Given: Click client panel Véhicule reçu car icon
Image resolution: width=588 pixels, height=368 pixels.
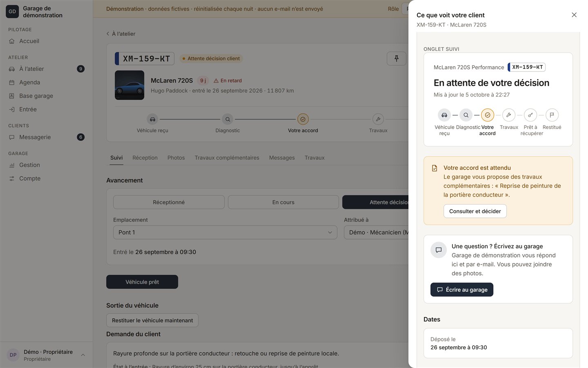Looking at the screenshot, I should point(444,115).
